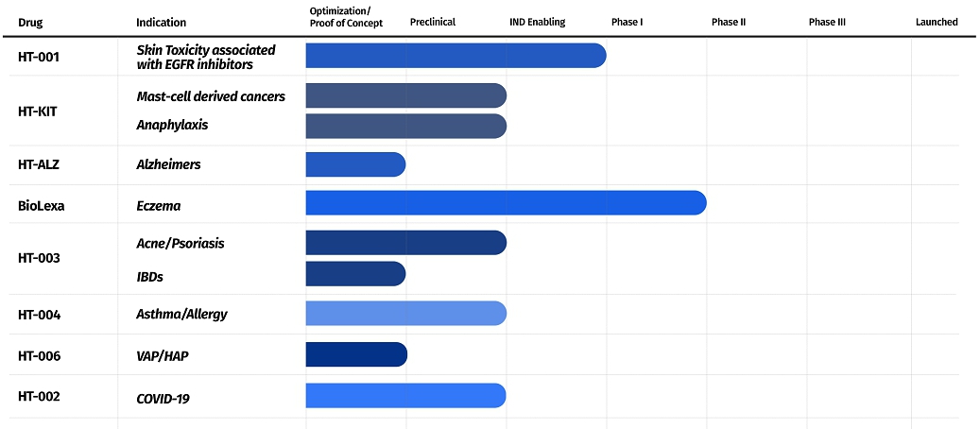Click the Launched column header

[936, 22]
